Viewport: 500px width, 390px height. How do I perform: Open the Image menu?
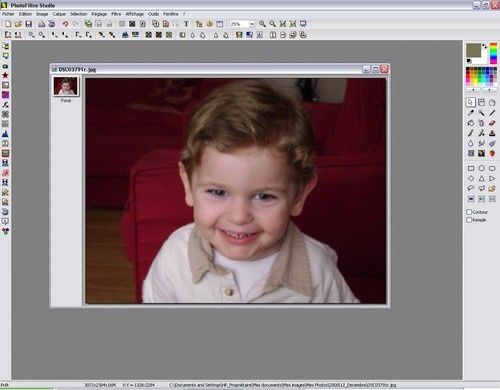click(42, 14)
